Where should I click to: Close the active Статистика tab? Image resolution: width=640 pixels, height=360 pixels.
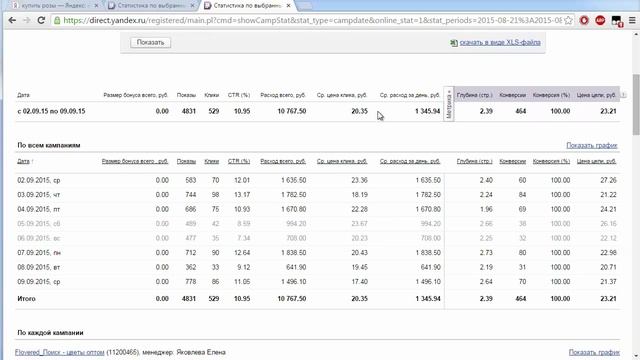coord(289,6)
